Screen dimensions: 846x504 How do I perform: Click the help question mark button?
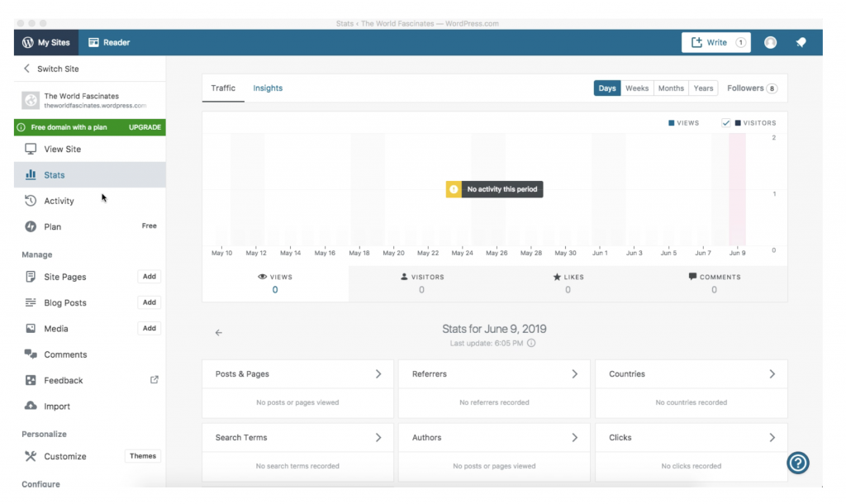798,463
